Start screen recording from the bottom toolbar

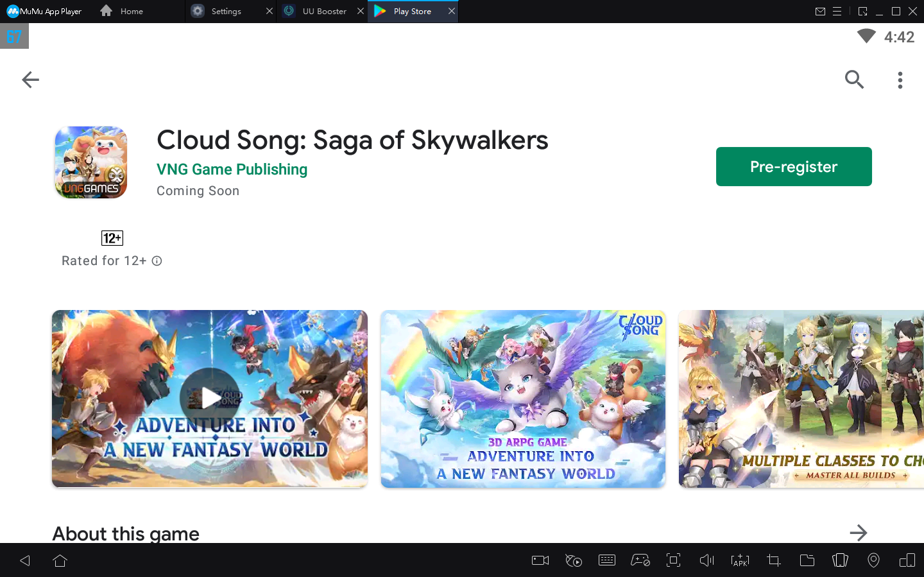pos(540,560)
